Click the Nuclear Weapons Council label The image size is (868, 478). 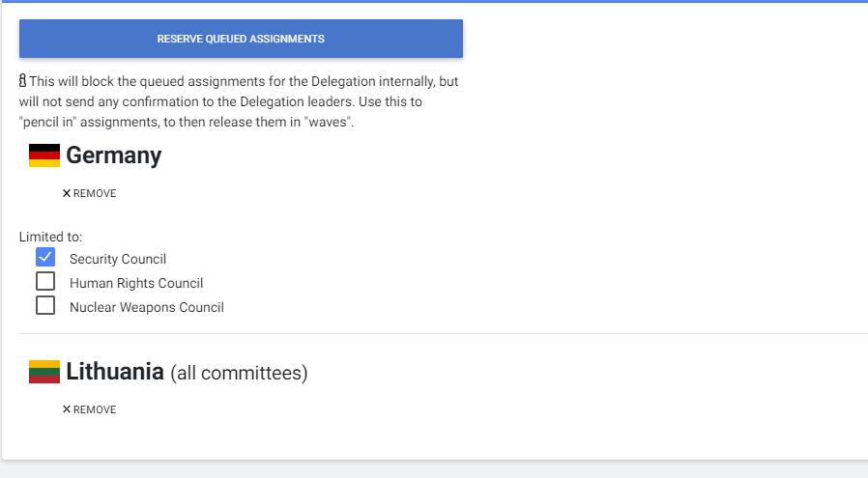(x=147, y=307)
